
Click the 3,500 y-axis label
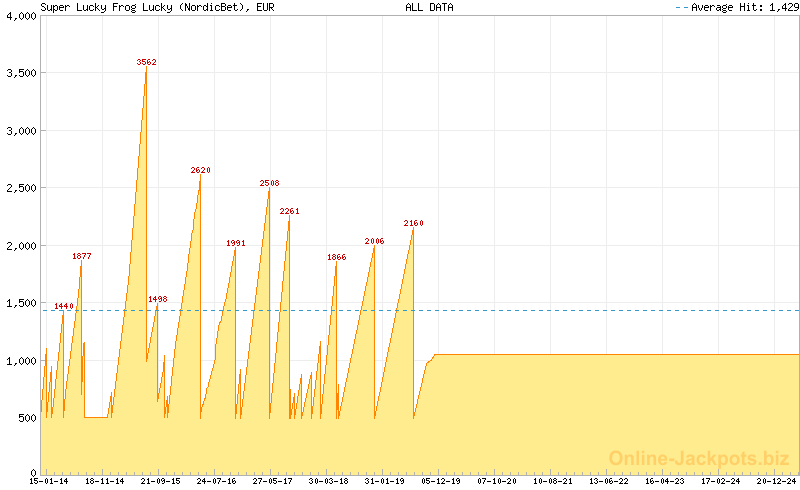(x=21, y=74)
